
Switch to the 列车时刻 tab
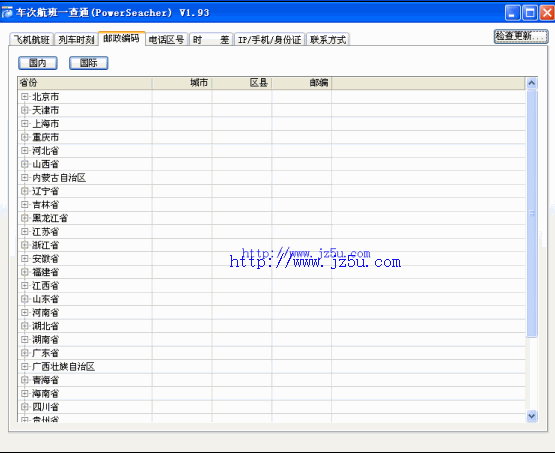(x=76, y=39)
